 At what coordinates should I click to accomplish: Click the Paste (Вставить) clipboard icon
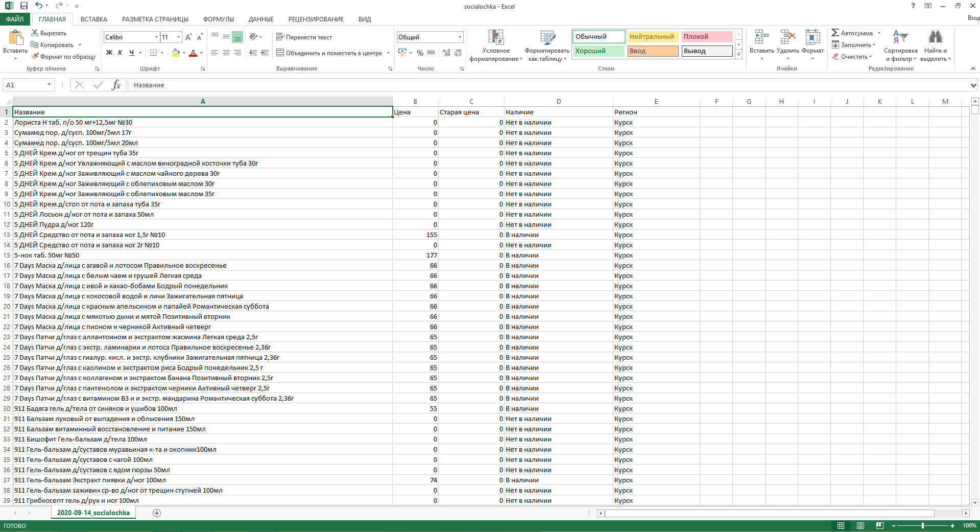click(x=15, y=38)
